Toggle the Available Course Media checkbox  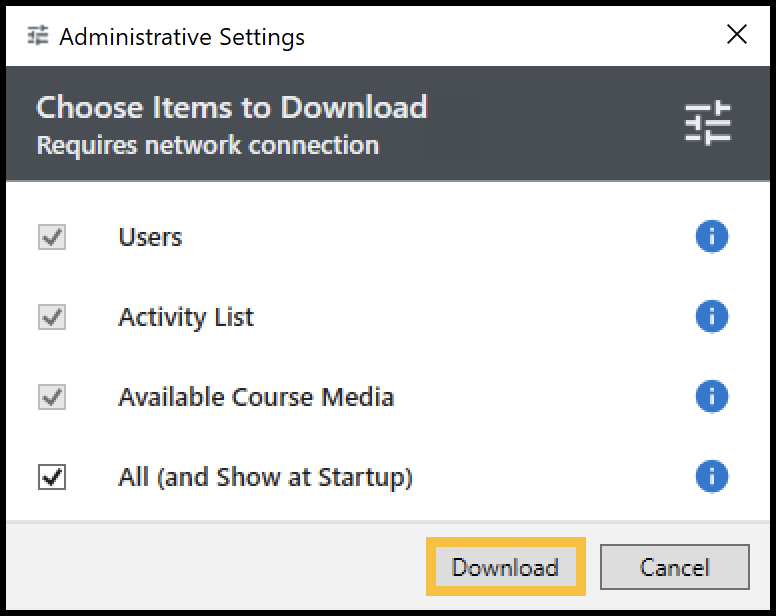point(52,398)
